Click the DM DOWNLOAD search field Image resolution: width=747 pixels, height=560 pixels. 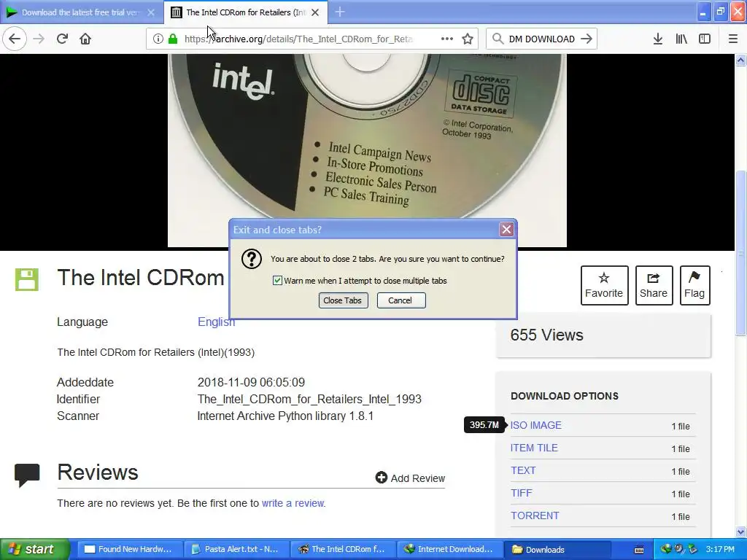click(x=542, y=39)
